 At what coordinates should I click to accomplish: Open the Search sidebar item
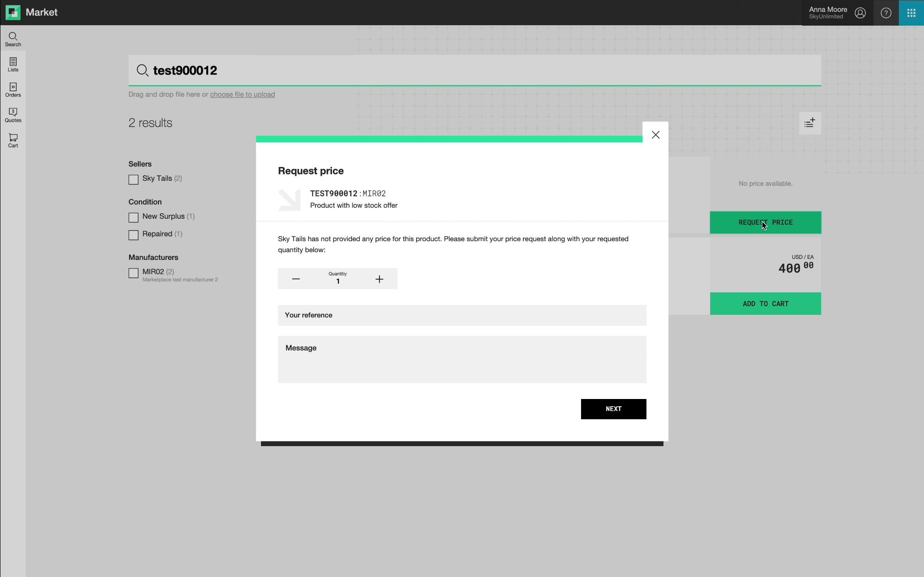click(13, 39)
